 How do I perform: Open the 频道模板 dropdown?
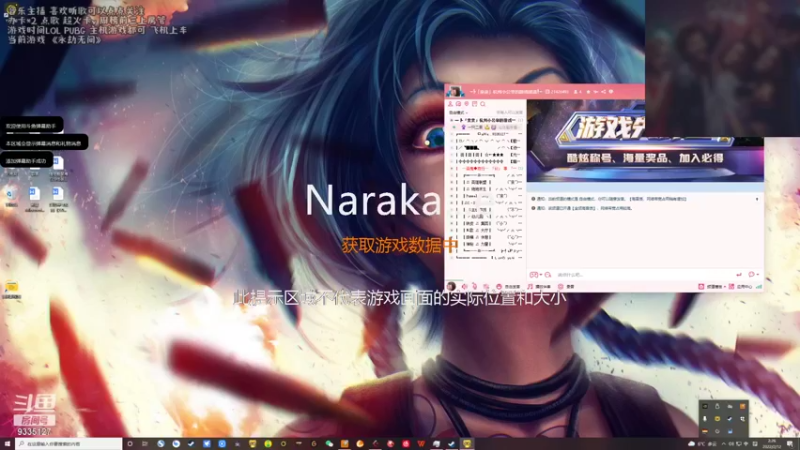pos(712,287)
